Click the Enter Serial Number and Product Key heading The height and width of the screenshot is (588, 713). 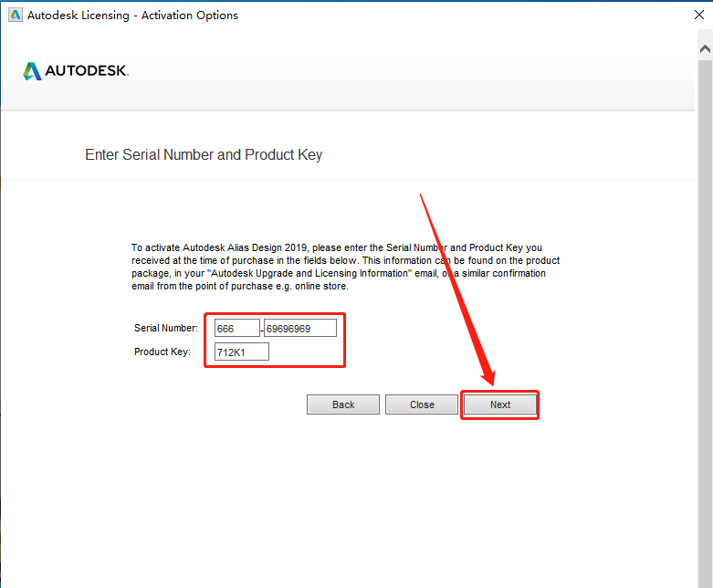pos(204,154)
